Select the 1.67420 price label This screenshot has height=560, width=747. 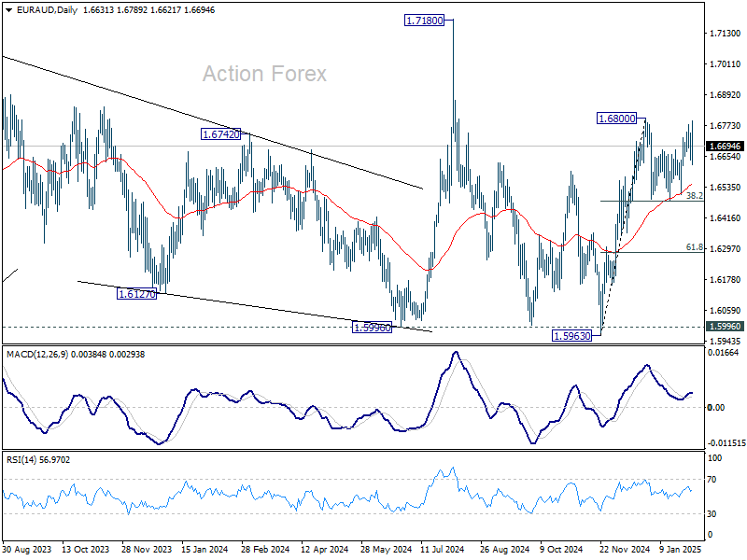(x=221, y=134)
